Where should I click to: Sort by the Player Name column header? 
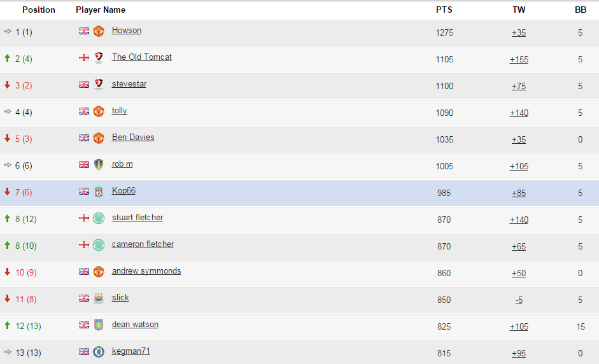pyautogui.click(x=101, y=10)
